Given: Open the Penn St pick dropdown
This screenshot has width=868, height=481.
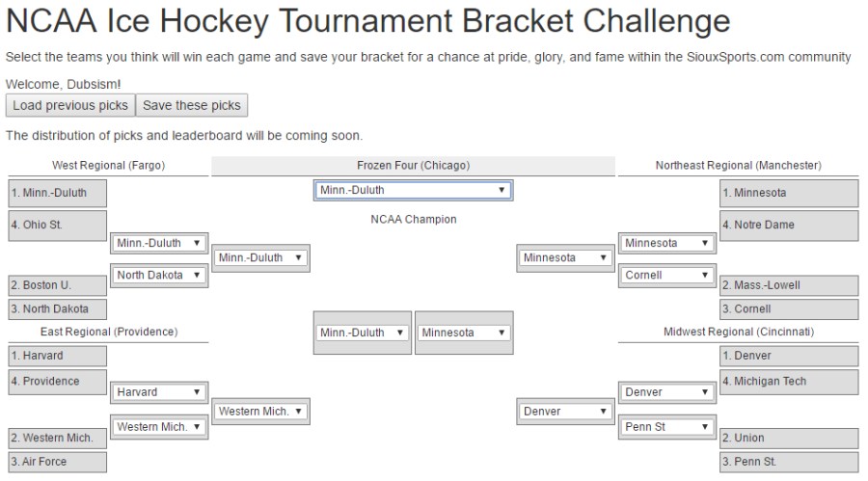Looking at the screenshot, I should pyautogui.click(x=667, y=426).
